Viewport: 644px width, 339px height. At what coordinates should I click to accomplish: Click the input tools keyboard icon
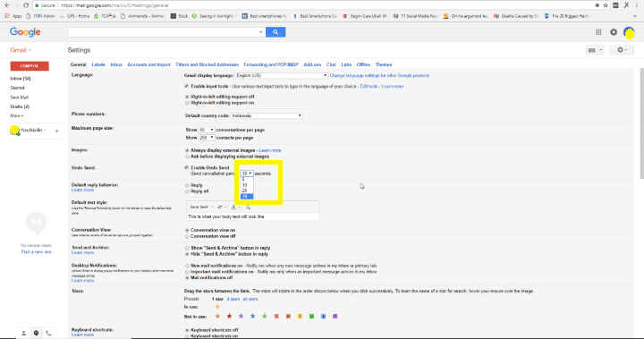point(592,50)
